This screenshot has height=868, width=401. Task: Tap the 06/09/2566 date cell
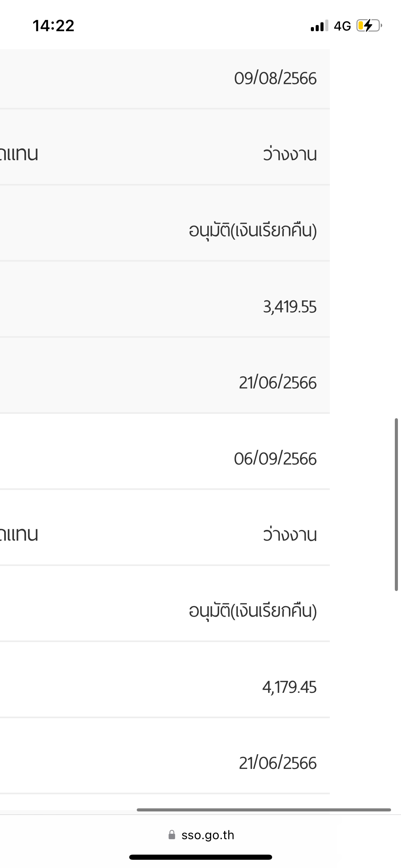[x=275, y=459]
